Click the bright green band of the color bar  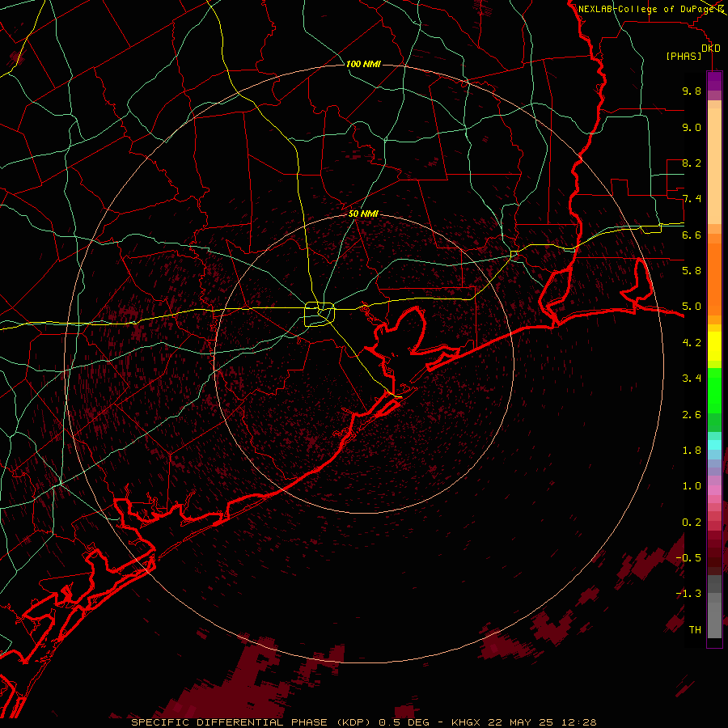[714, 391]
